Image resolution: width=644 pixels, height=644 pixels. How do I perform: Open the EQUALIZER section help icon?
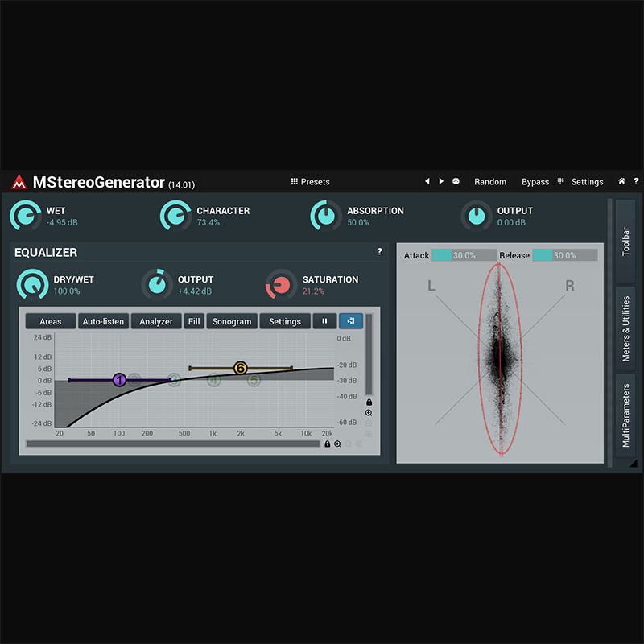pyautogui.click(x=379, y=251)
